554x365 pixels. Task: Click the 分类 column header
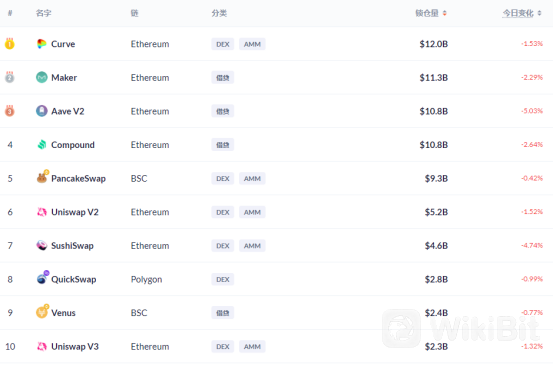[x=219, y=13]
